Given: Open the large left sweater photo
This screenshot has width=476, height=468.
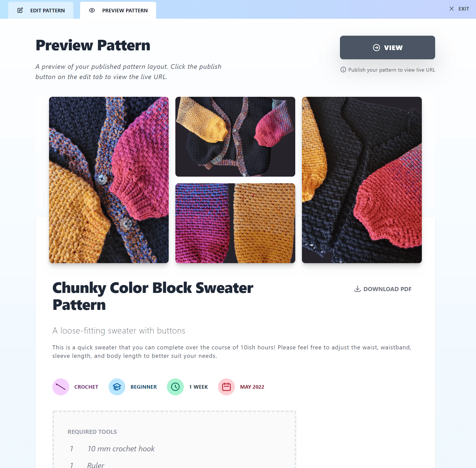Looking at the screenshot, I should pos(109,180).
